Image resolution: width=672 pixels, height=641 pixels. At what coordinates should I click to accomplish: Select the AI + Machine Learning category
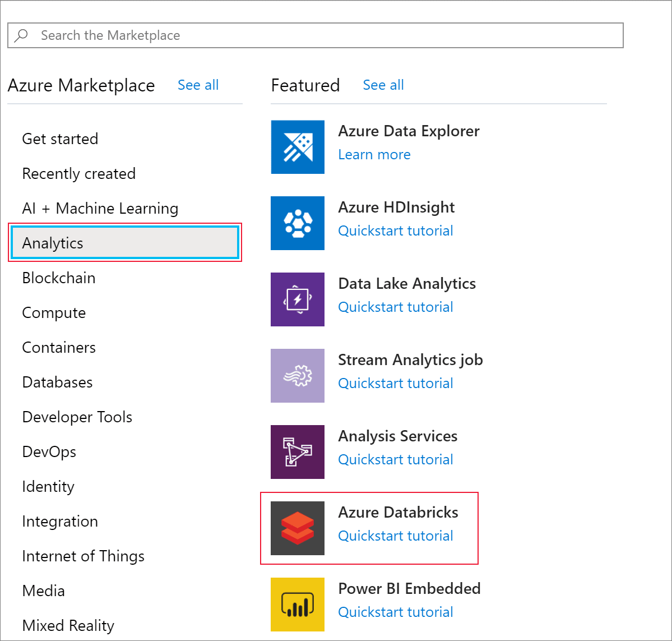coord(100,208)
